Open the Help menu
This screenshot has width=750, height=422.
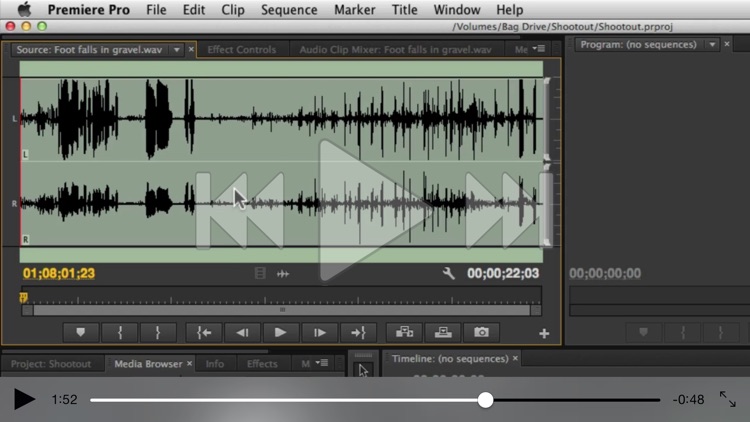509,10
